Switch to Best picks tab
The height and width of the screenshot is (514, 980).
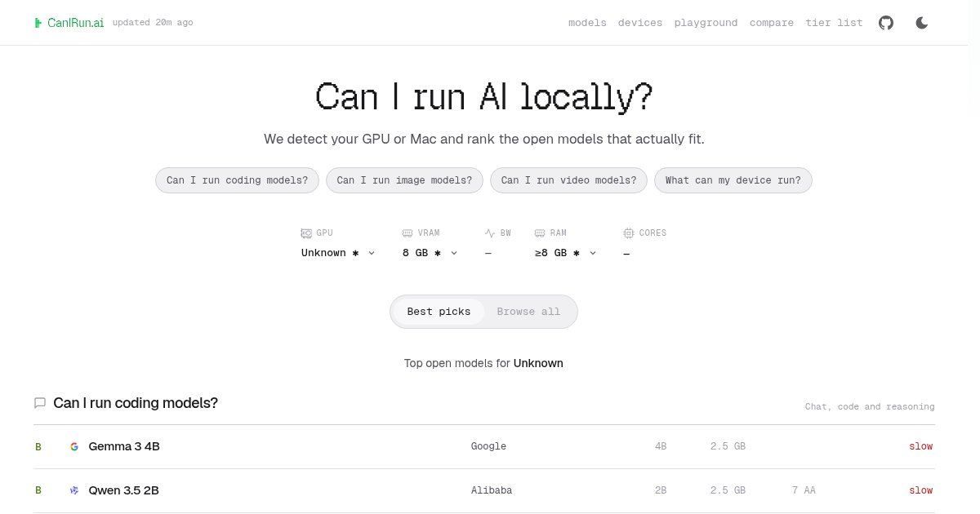(x=439, y=312)
